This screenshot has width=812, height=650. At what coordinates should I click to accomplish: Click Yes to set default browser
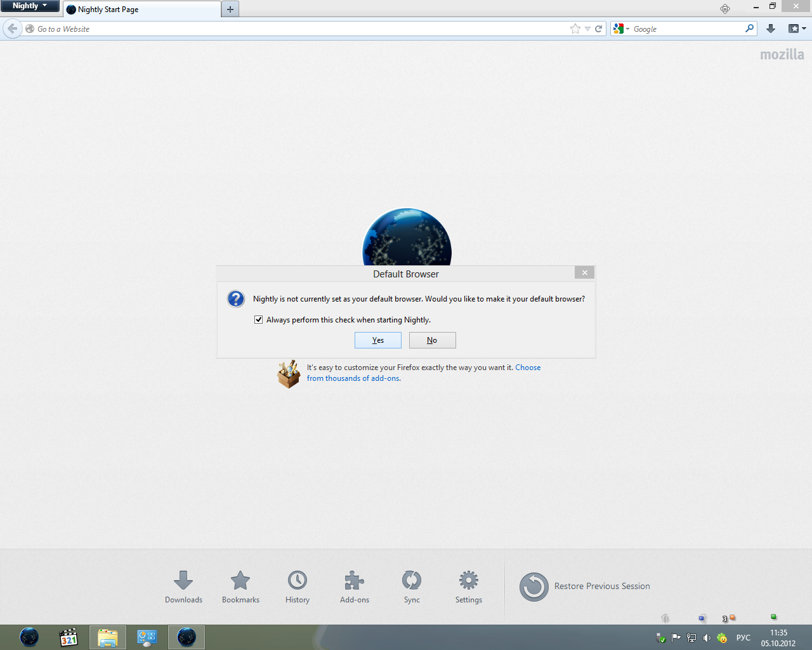378,340
